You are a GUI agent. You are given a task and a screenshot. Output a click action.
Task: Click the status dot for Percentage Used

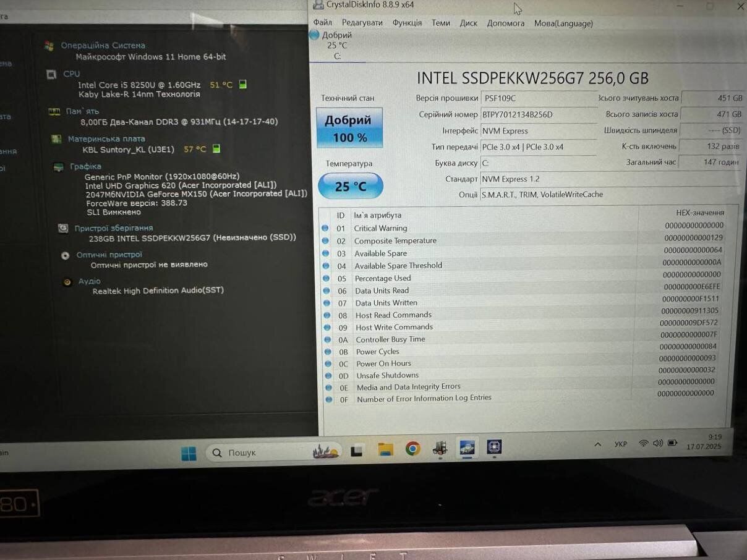click(x=326, y=278)
